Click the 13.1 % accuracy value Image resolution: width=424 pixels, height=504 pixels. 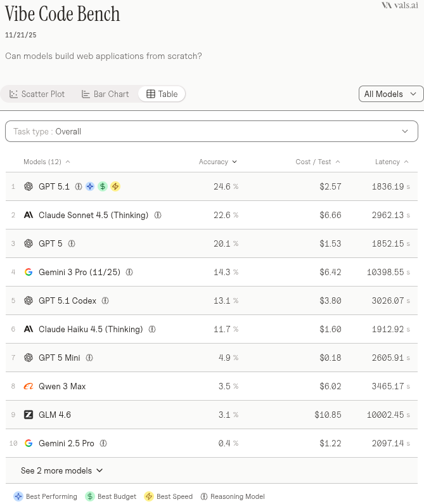pyautogui.click(x=226, y=300)
